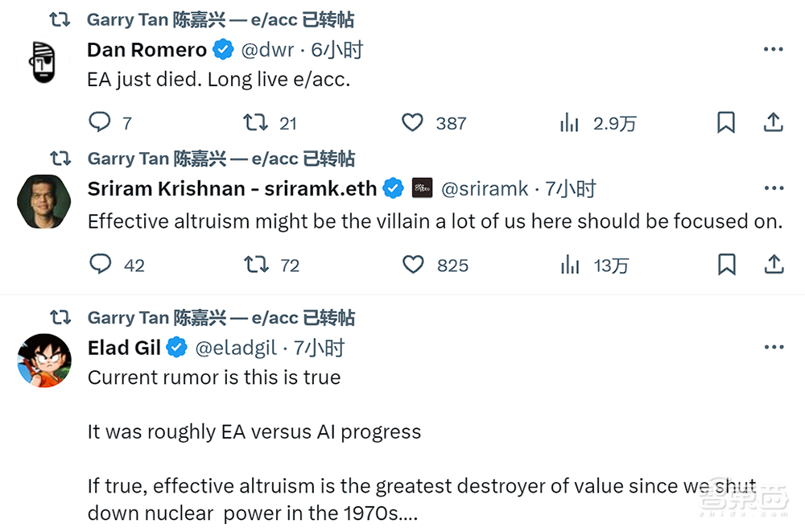Repost Sriram Krishnan's tweet
Viewport: 805px width, 532px height.
[x=256, y=265]
